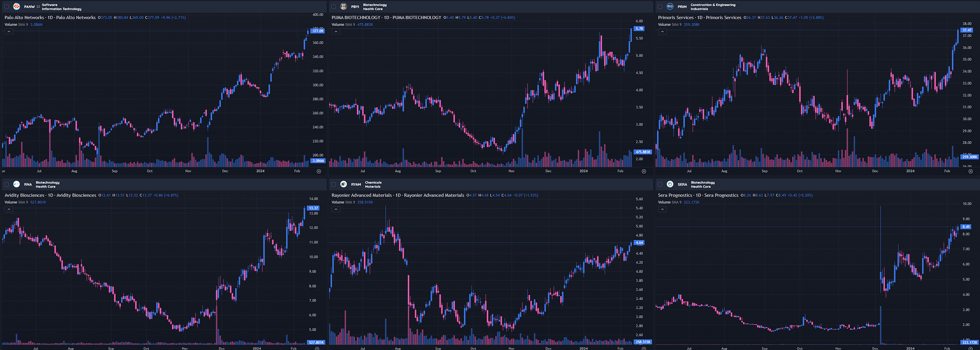980x350 pixels.
Task: Click Volume SMA 9 indicator on PRIM chart
Action: click(679, 24)
